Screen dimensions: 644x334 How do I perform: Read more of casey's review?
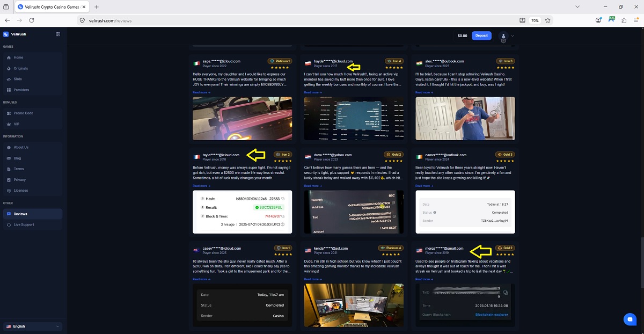pos(201,279)
